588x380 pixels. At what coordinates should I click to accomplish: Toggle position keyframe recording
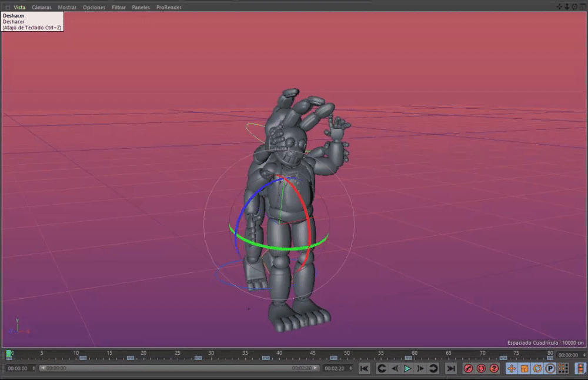coord(511,368)
